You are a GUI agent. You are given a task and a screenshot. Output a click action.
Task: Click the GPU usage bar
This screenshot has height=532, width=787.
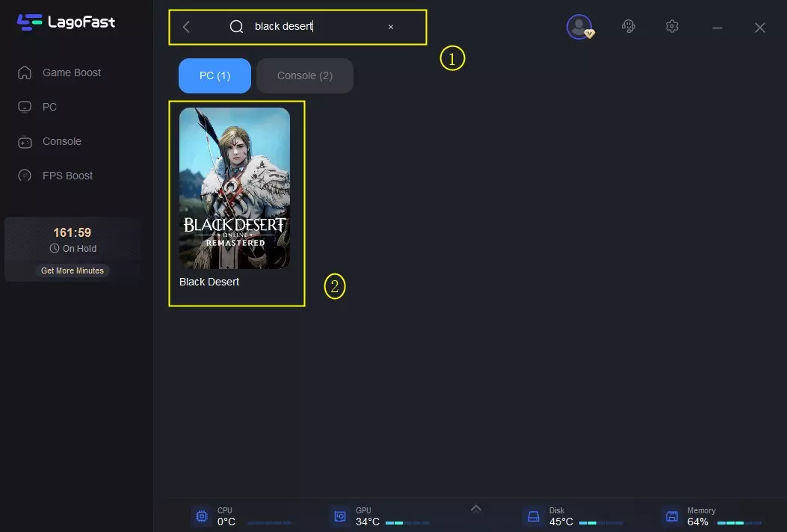tap(407, 523)
